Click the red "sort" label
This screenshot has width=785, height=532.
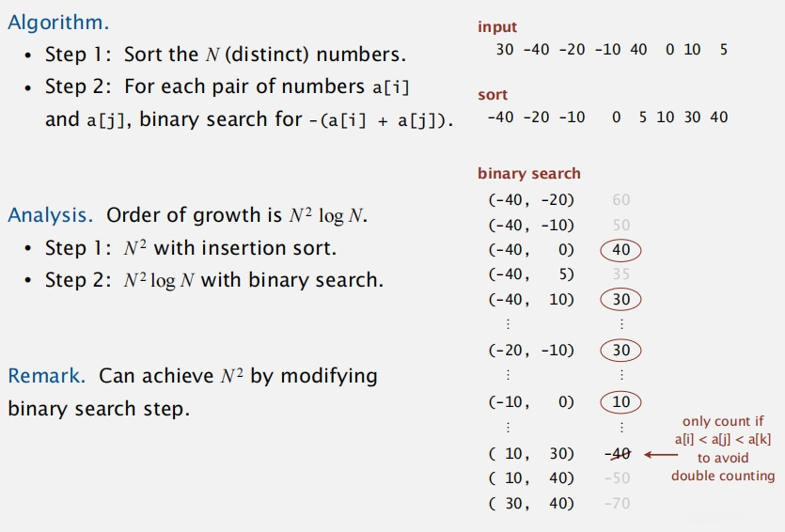click(x=493, y=95)
